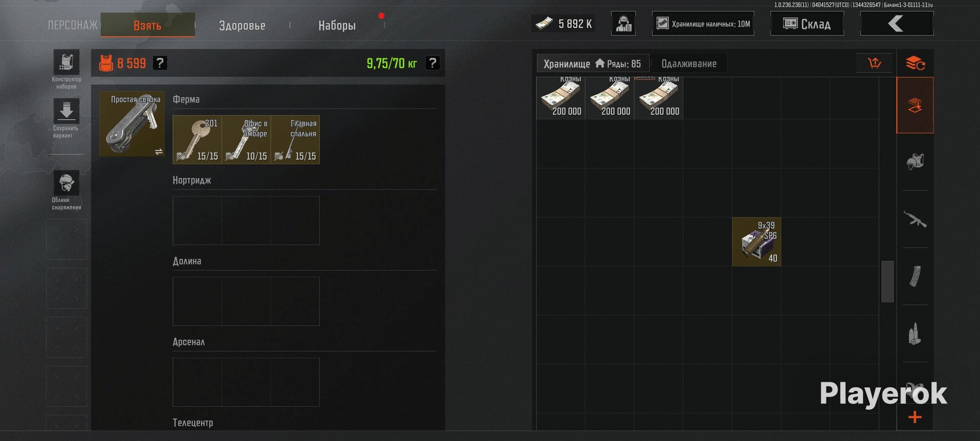Open the Конструктор наборов kit builder icon
This screenshot has height=441, width=980.
click(x=66, y=62)
